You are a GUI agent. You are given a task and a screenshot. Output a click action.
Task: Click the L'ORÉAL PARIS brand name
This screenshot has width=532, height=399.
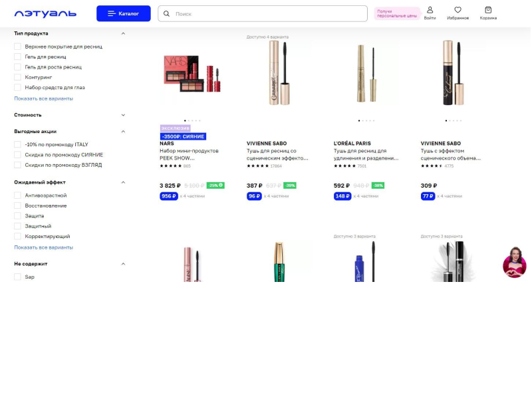pyautogui.click(x=352, y=143)
